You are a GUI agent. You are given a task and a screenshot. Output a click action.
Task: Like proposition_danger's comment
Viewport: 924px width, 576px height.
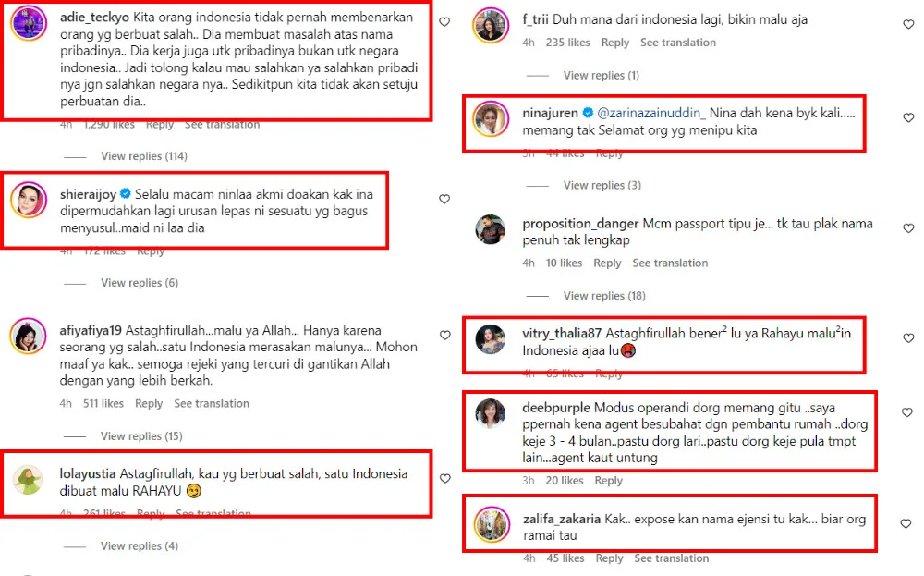click(x=908, y=228)
